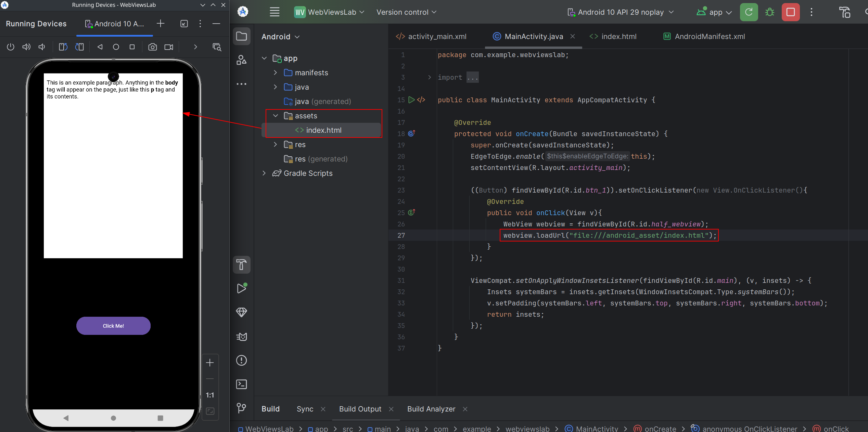This screenshot has width=868, height=432.
Task: Open the Resource Manager sidebar icon
Action: (242, 60)
